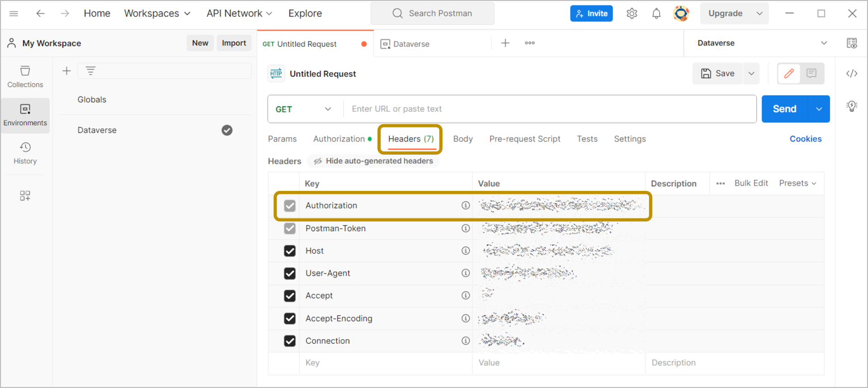Open the notifications bell
This screenshot has height=388, width=868.
tap(656, 14)
